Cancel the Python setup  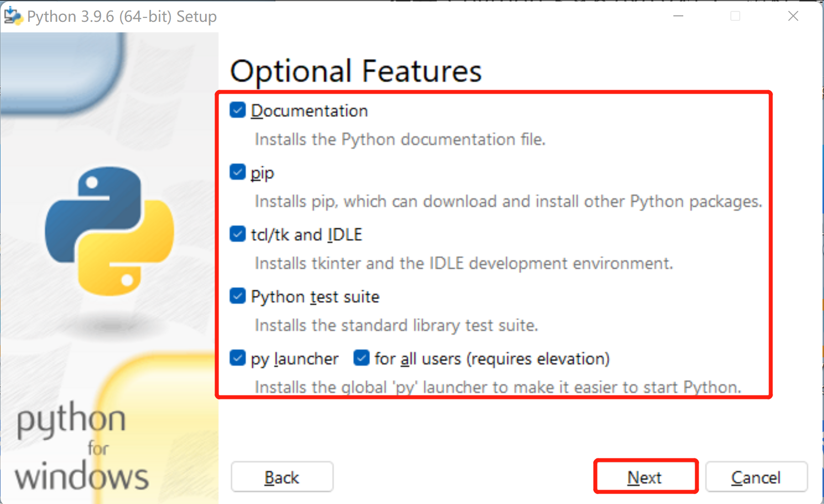tap(756, 477)
